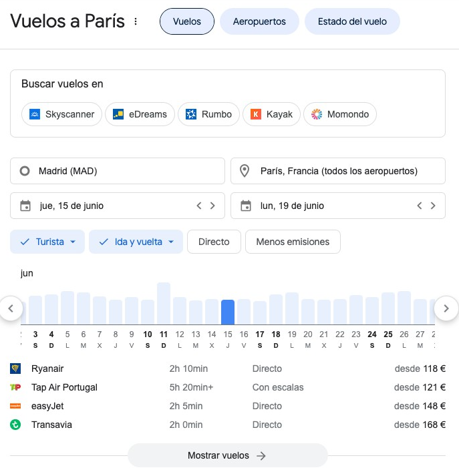The image size is (459, 476).
Task: Open the departure date calendar icon
Action: pyautogui.click(x=25, y=206)
